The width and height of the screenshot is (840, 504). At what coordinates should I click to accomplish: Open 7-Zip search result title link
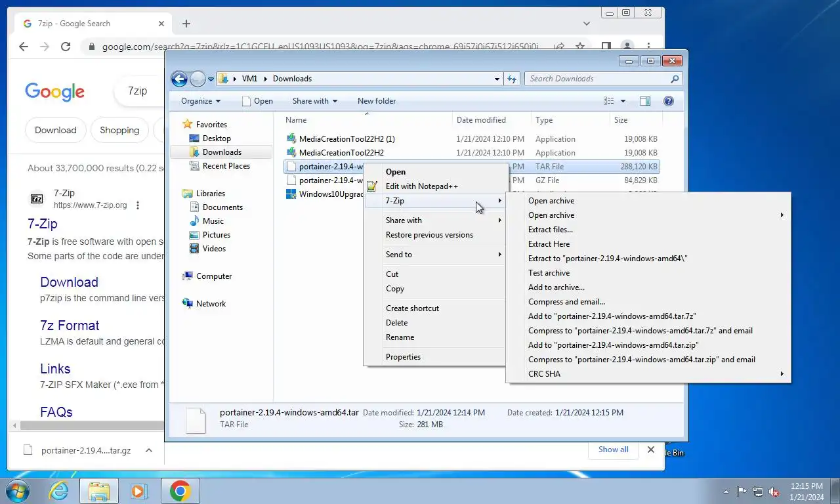tap(43, 224)
